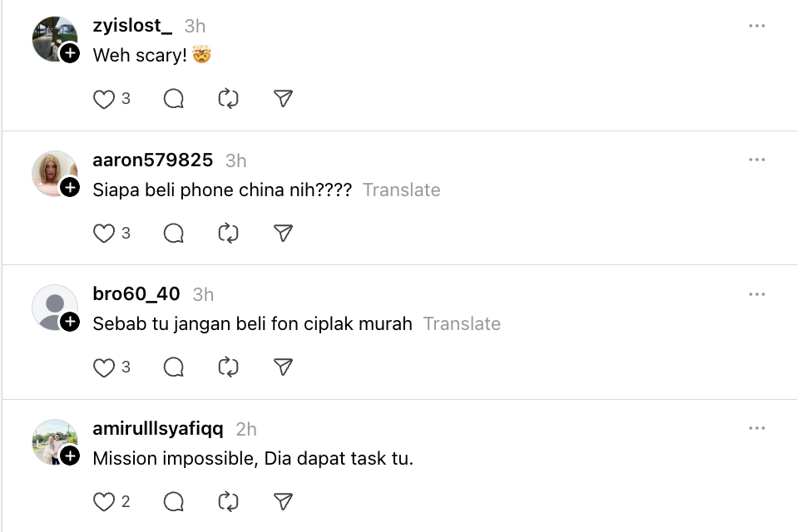Show menu for amirulllsyafiqq's comment

tap(756, 428)
